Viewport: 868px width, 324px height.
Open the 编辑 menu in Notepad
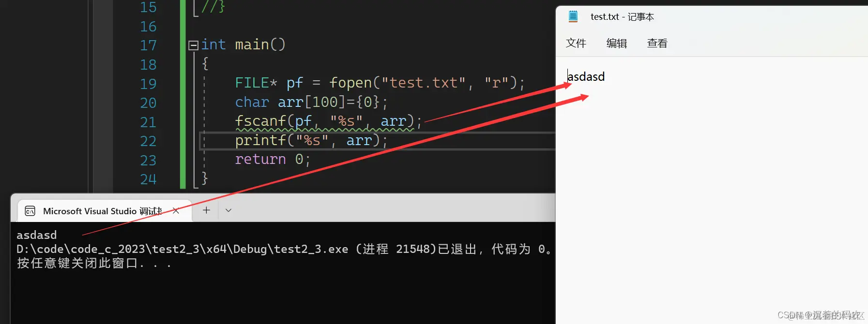coord(617,43)
